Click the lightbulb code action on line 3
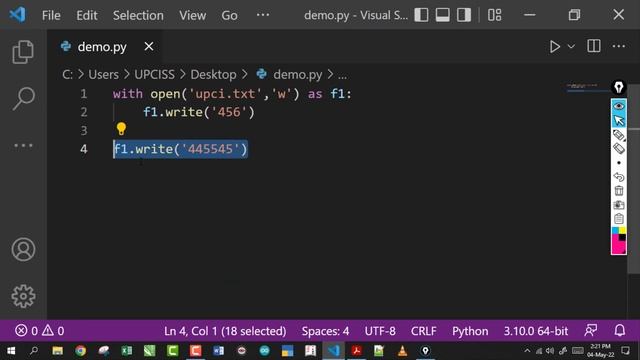Screen dimensions: 640x360 121,129
